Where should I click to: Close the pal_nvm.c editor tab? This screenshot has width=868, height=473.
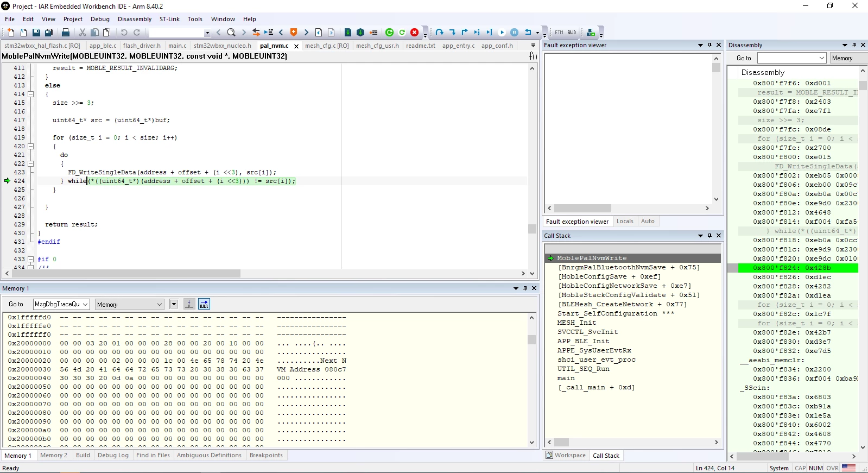point(296,46)
